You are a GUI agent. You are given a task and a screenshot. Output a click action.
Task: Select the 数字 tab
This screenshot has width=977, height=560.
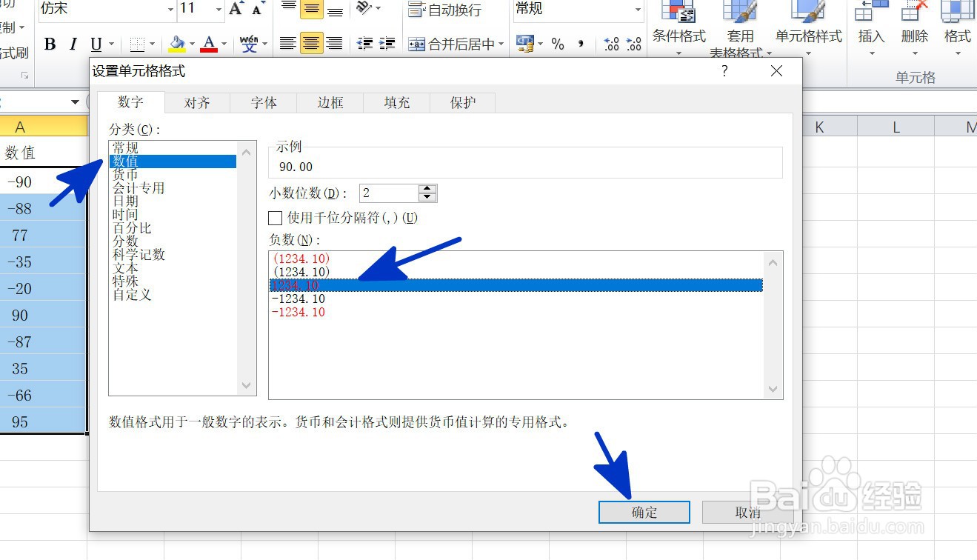pyautogui.click(x=131, y=102)
